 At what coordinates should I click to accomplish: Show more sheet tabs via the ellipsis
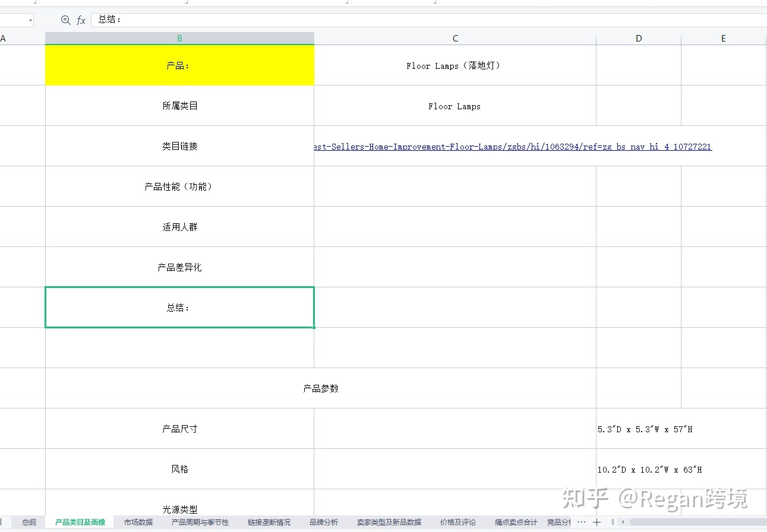[582, 522]
